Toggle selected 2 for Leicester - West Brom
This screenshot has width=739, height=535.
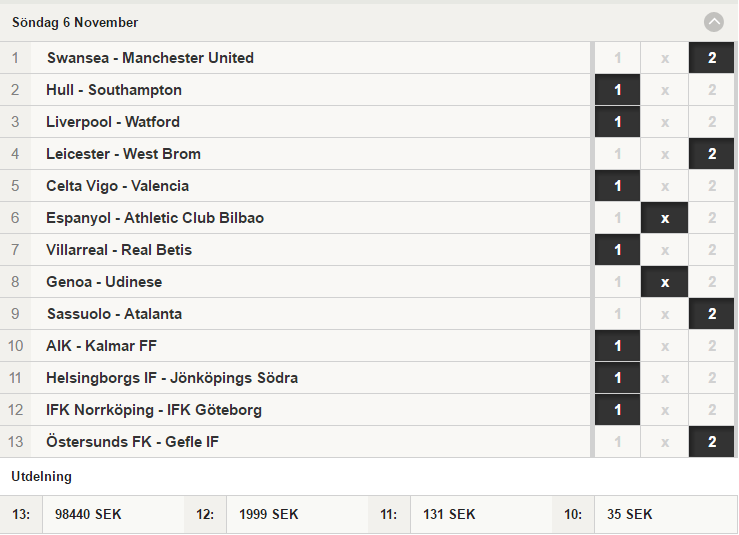point(712,154)
